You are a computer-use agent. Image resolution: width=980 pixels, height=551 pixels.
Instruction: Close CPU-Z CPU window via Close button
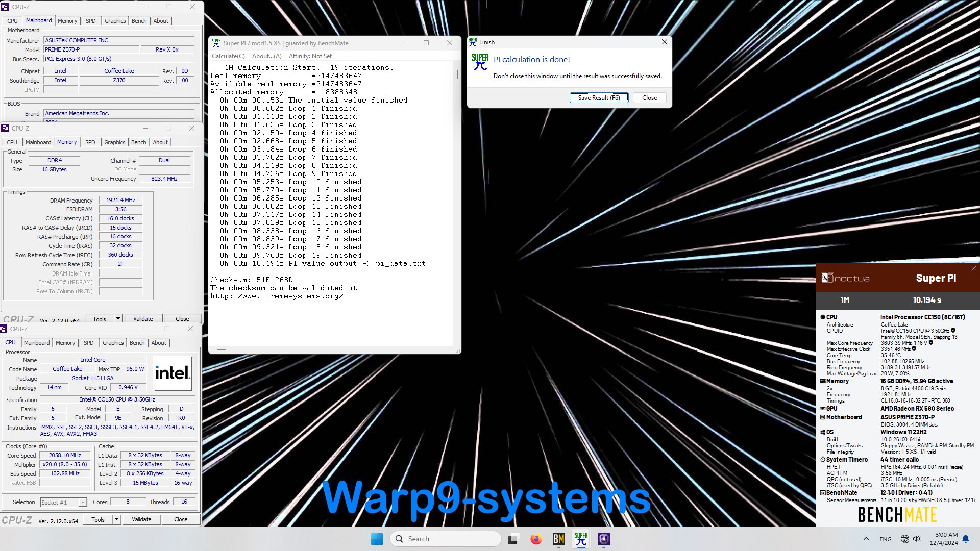click(x=181, y=519)
